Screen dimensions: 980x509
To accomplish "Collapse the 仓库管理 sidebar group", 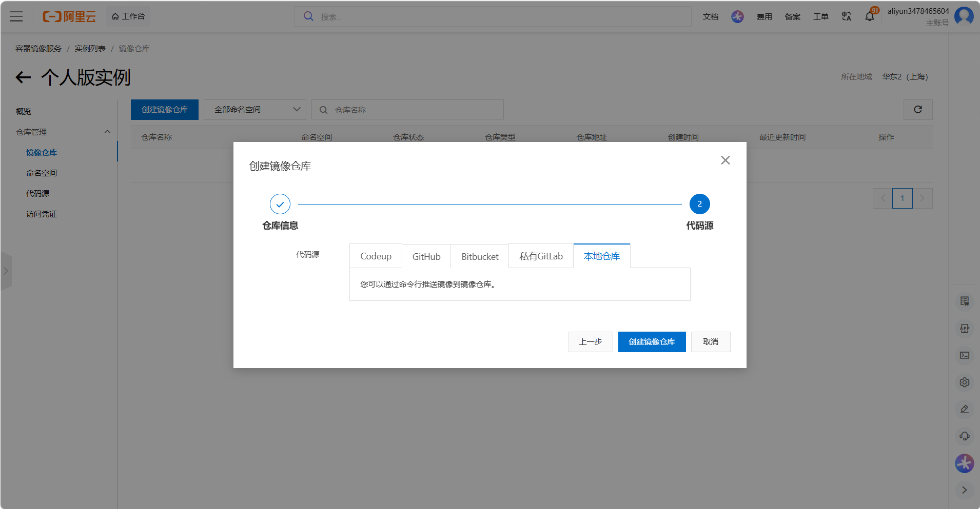I will tap(107, 132).
